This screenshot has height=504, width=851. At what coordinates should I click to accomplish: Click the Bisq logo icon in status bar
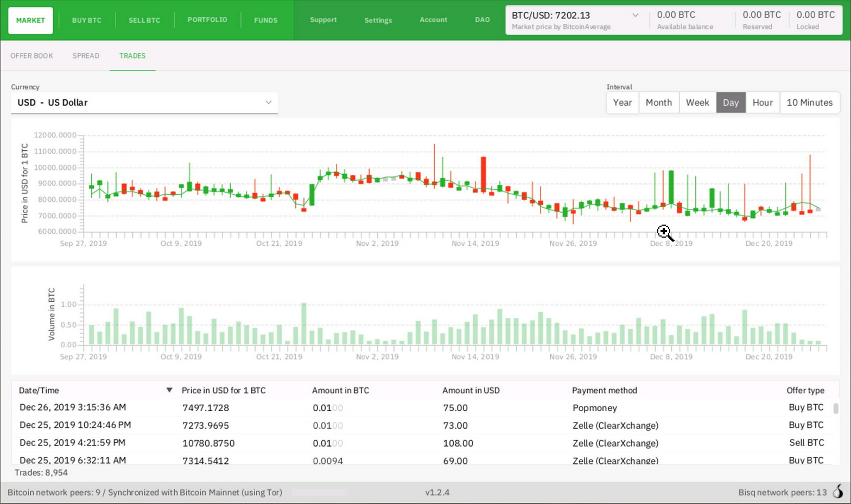pos(839,492)
